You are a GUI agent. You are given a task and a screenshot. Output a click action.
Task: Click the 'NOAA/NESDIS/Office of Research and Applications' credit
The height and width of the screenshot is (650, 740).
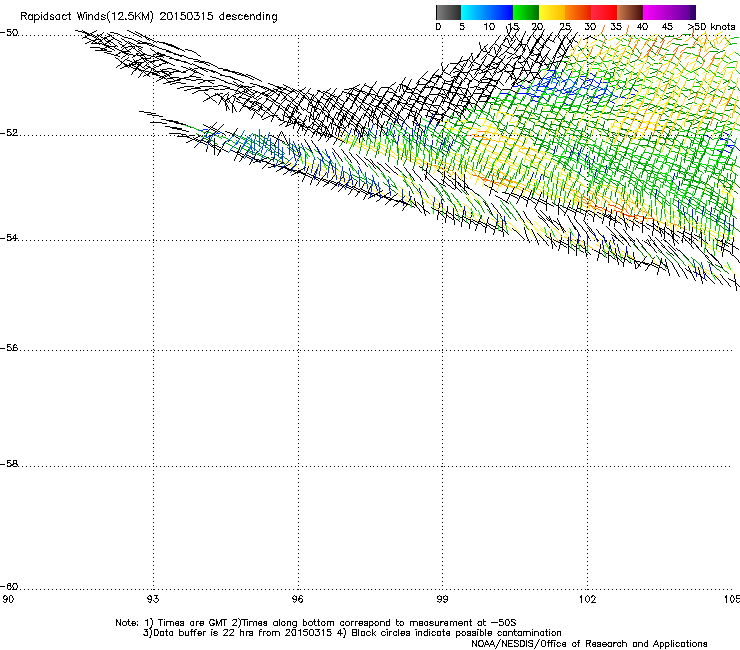coord(589,644)
